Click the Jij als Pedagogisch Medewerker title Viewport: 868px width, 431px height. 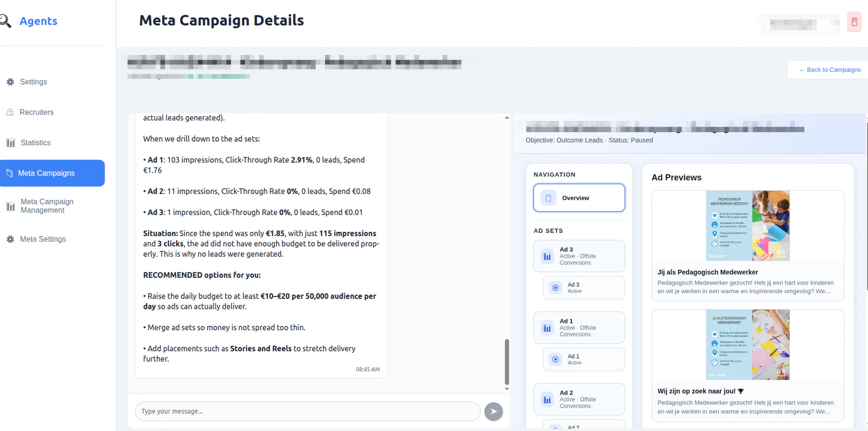click(x=707, y=272)
